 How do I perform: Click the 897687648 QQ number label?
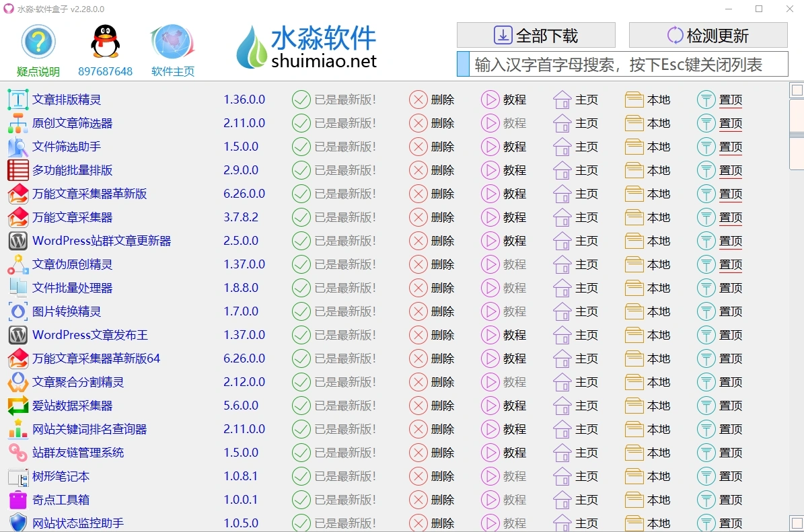pyautogui.click(x=105, y=71)
